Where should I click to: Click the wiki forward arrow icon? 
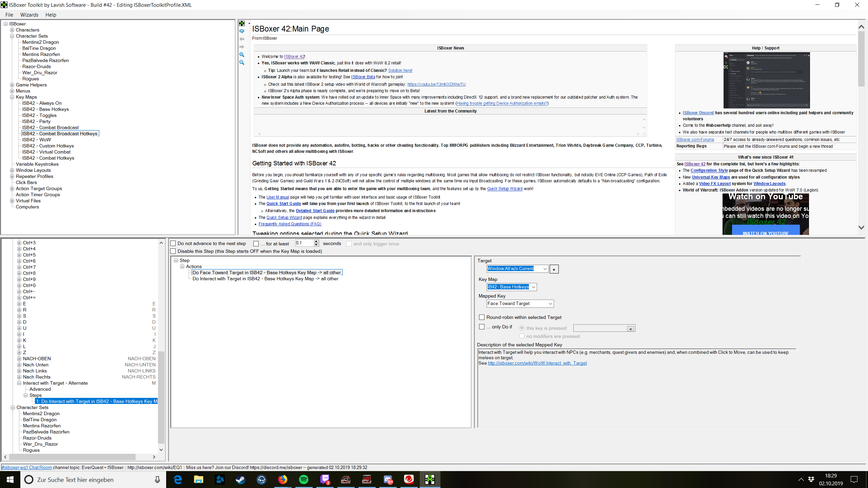(242, 47)
